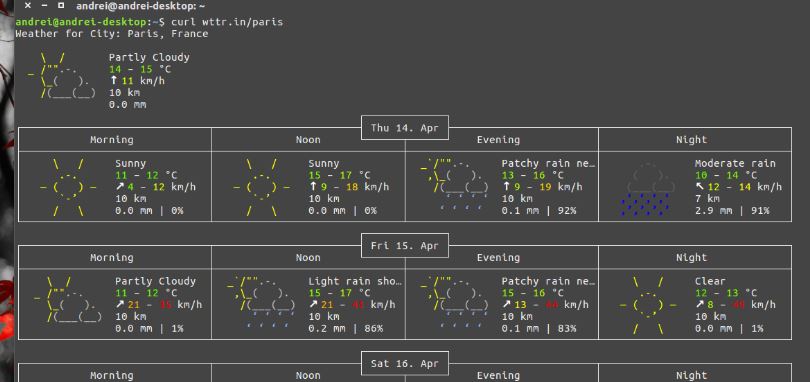
Task: Click Thursday morning sun ASCII icon
Action: (x=68, y=187)
